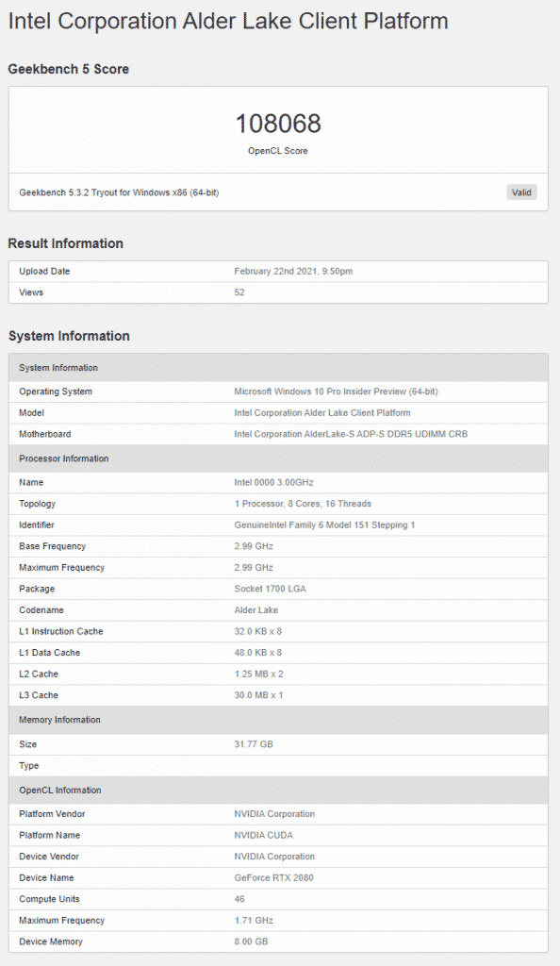Click 'Geekbench 5.3.2 Tryout for Windows x86 (64-bit)' text

click(x=119, y=192)
